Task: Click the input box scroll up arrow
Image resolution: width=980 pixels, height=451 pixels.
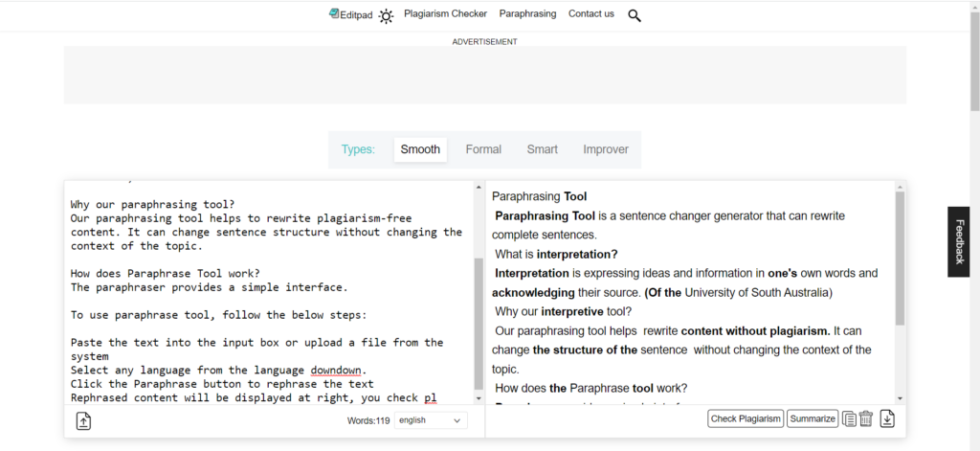Action: (x=479, y=187)
